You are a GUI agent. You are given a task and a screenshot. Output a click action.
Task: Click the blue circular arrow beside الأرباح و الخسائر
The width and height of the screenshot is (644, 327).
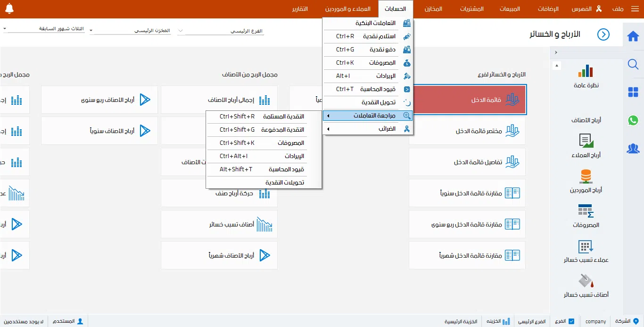pyautogui.click(x=603, y=34)
